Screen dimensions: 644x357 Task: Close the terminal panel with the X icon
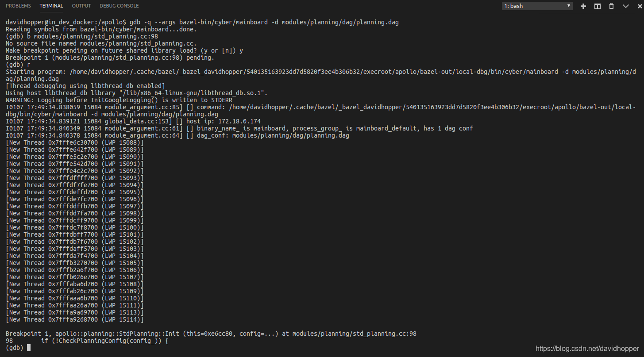click(639, 6)
